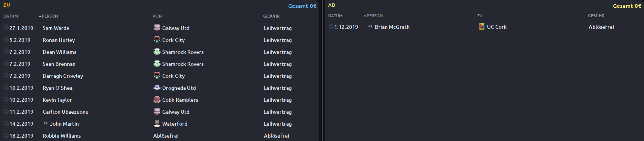Toggle the round marker on the 1.12.2019 departure
The image size is (644, 141).
[x=331, y=27]
